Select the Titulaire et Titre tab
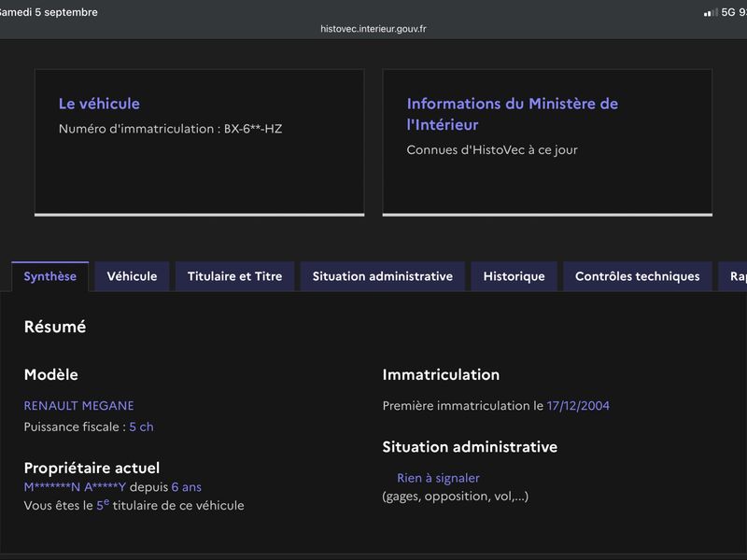 coord(235,276)
